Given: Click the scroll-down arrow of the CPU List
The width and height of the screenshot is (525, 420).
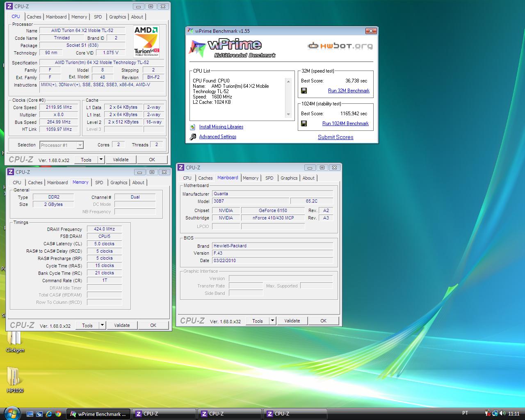Looking at the screenshot, I should coord(288,115).
